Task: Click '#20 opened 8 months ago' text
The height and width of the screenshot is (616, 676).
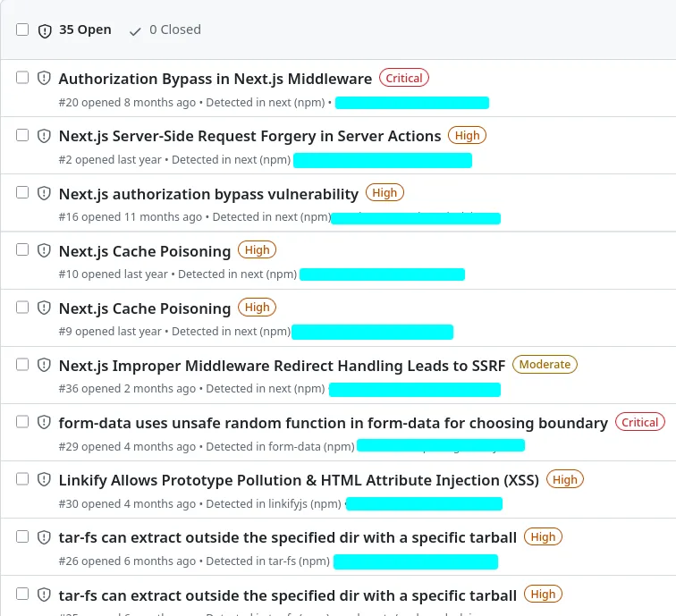Action: 127,103
